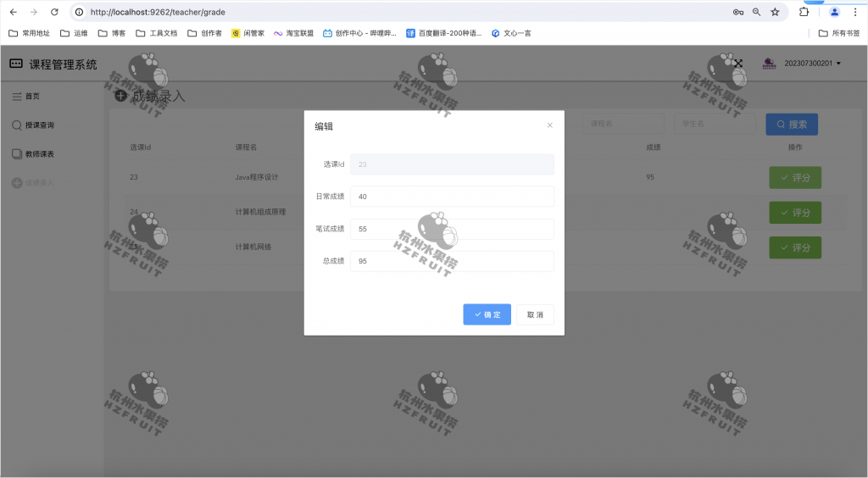The width and height of the screenshot is (868, 478).
Task: Open 授课查询 in sidebar
Action: pyautogui.click(x=33, y=125)
